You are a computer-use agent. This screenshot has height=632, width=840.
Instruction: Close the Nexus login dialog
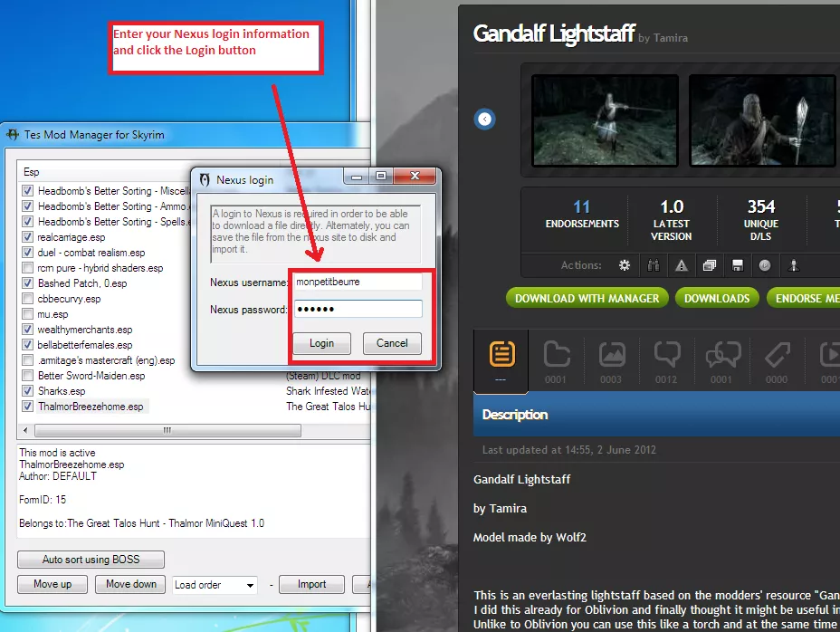pyautogui.click(x=415, y=176)
